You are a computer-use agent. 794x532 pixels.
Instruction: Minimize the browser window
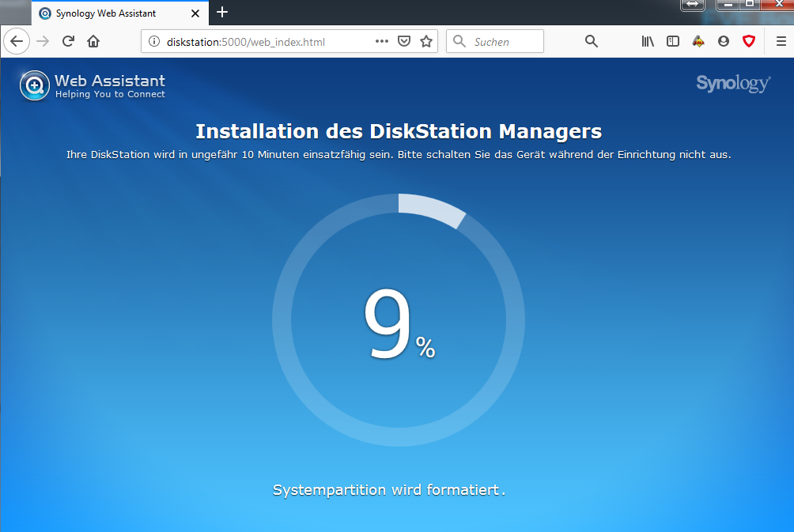[728, 5]
